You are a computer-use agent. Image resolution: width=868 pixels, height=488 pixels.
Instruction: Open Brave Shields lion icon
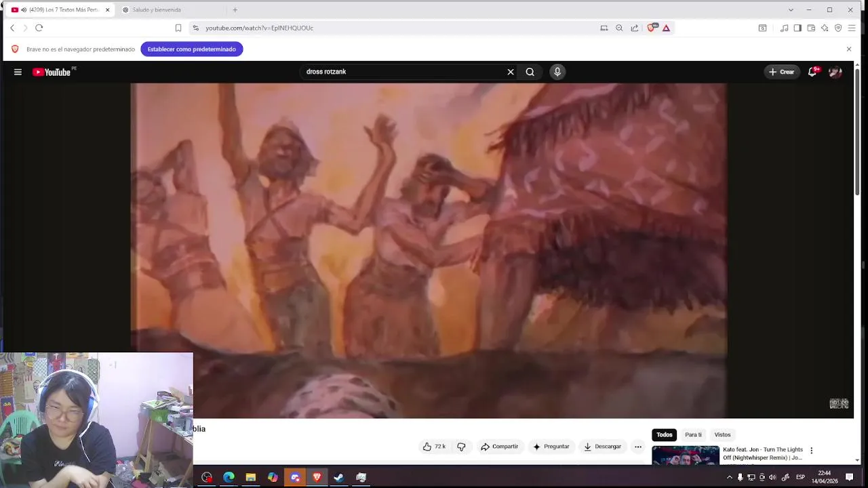652,28
